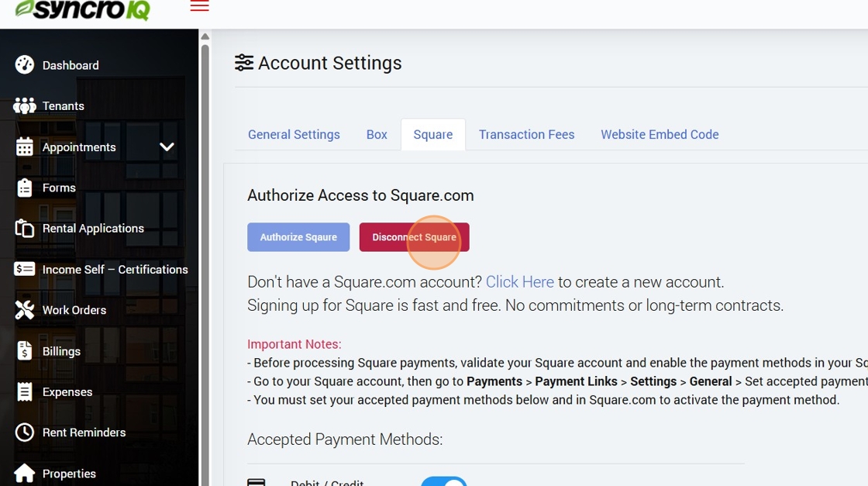The height and width of the screenshot is (486, 868).
Task: Open the Transaction Fees tab
Action: point(526,135)
